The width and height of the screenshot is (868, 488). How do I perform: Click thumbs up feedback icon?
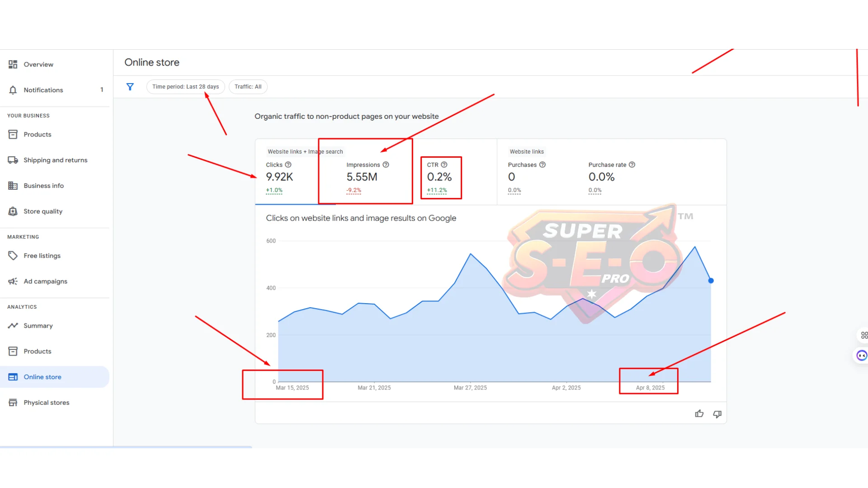click(699, 414)
